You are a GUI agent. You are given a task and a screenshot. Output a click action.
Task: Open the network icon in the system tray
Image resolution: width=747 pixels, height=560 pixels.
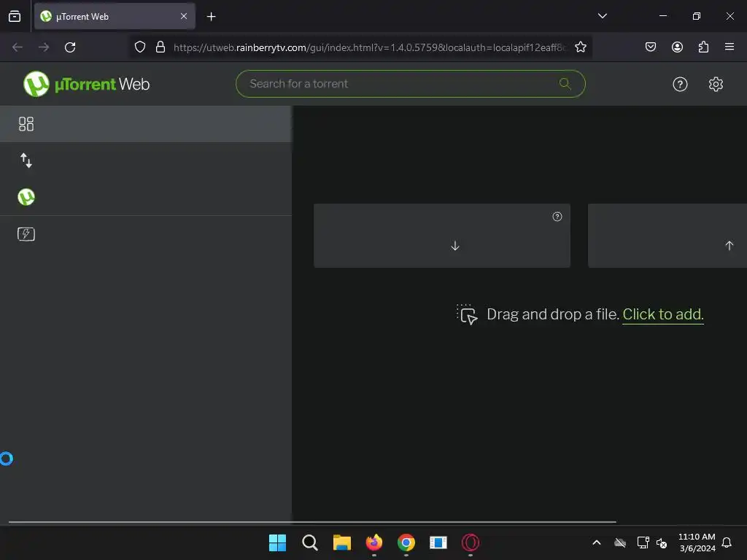point(643,542)
